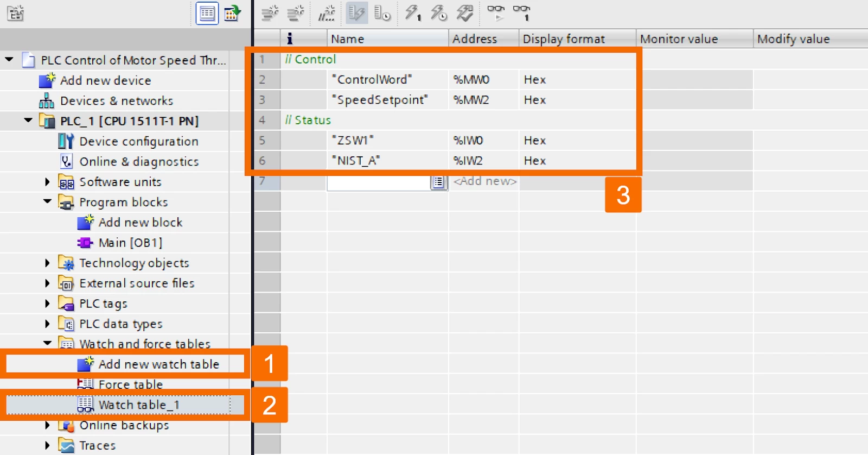This screenshot has height=455, width=868.
Task: Click the project tree structure icon top-left
Action: 15,13
